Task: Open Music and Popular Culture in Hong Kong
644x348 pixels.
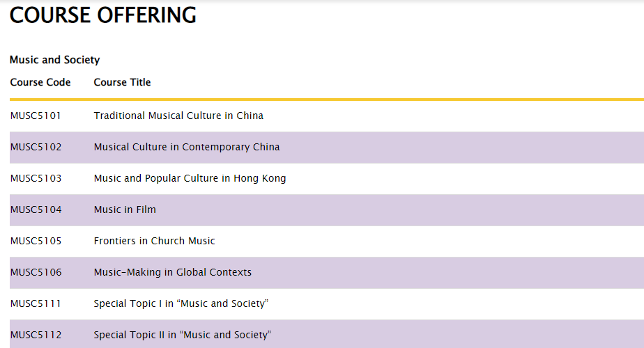Action: tap(190, 178)
